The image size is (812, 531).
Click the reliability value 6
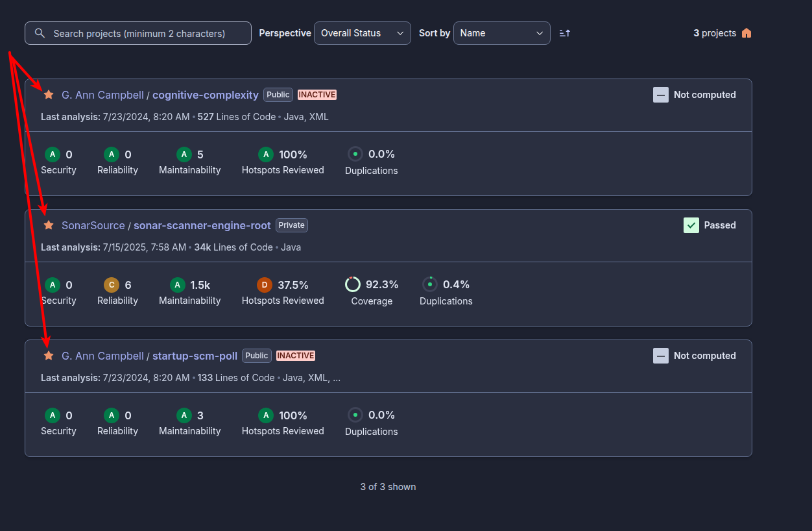click(128, 285)
